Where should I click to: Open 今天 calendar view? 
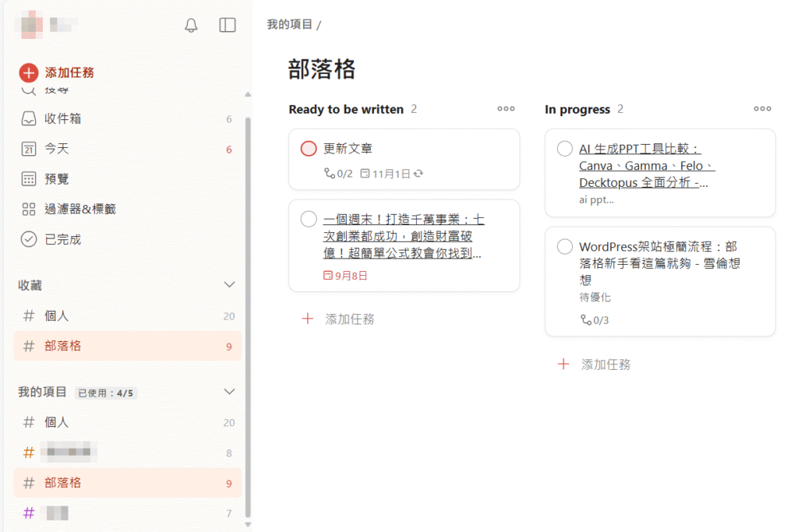coord(56,149)
